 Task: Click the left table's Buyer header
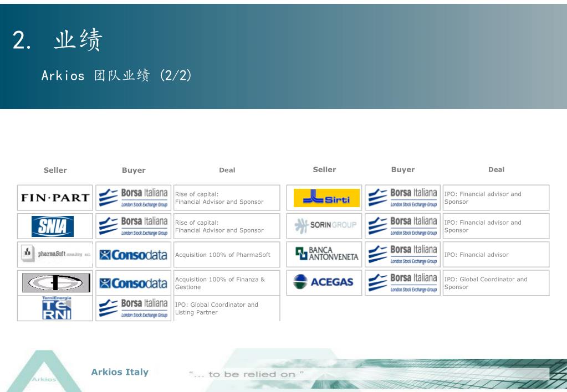pos(134,170)
